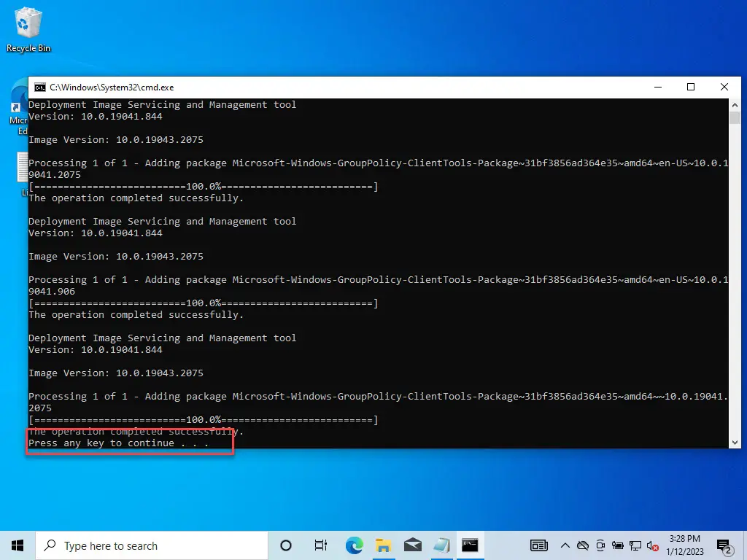Click the cmd scrollbar down arrow
The width and height of the screenshot is (747, 560).
click(735, 443)
